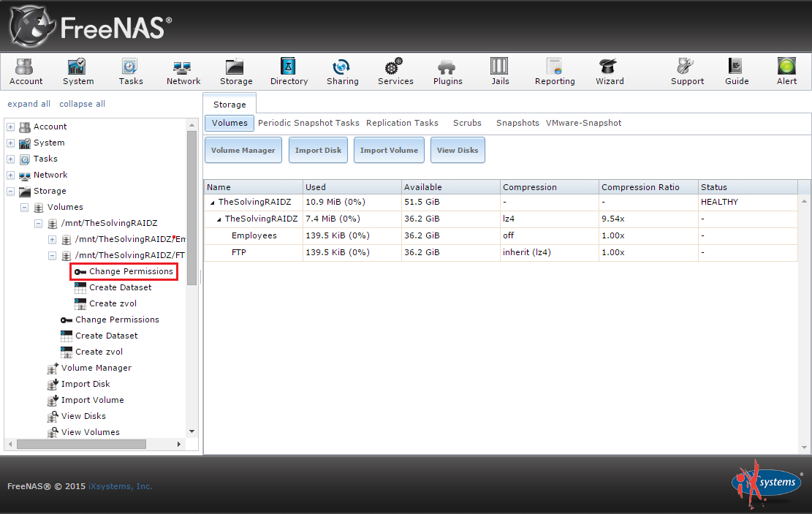Expand the Network tree node
The width and height of the screenshot is (812, 514).
10,175
